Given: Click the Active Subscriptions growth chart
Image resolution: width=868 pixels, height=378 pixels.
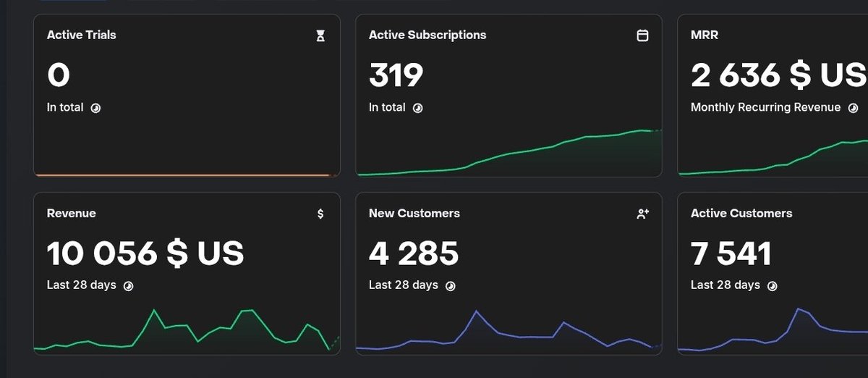Looking at the screenshot, I should click(509, 153).
